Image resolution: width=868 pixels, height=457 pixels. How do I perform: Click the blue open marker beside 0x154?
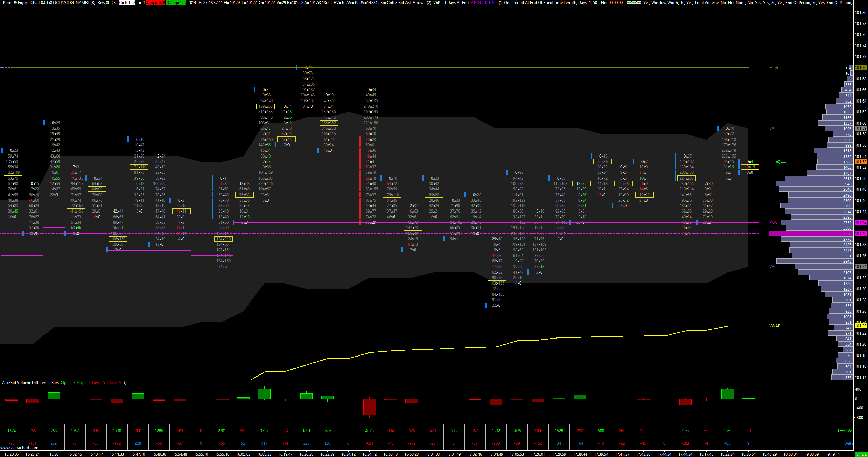pyautogui.click(x=296, y=67)
